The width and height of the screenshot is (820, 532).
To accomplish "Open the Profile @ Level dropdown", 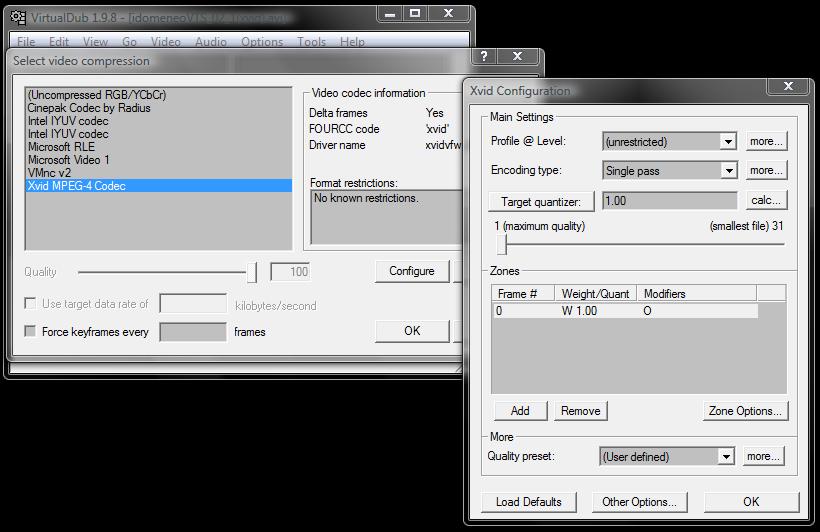I will (x=727, y=141).
